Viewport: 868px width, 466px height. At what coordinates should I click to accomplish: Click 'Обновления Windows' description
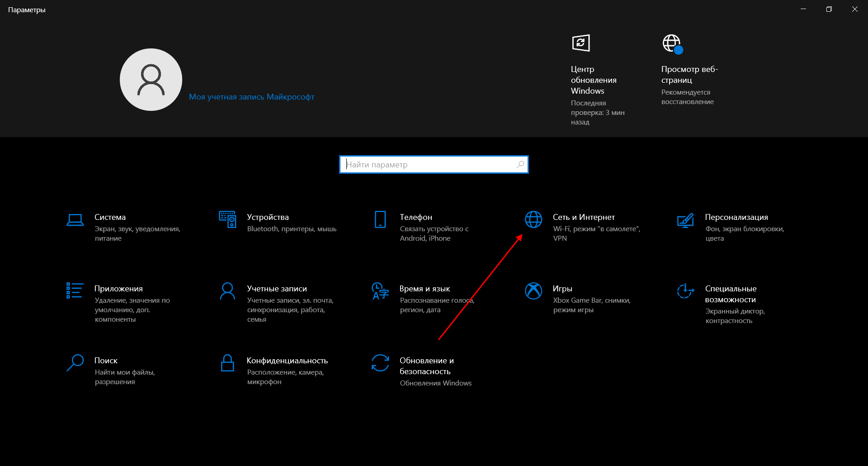coord(436,383)
